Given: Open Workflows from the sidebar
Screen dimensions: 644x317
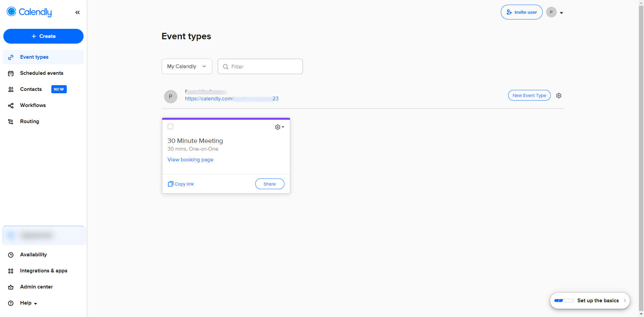Looking at the screenshot, I should pos(33,105).
